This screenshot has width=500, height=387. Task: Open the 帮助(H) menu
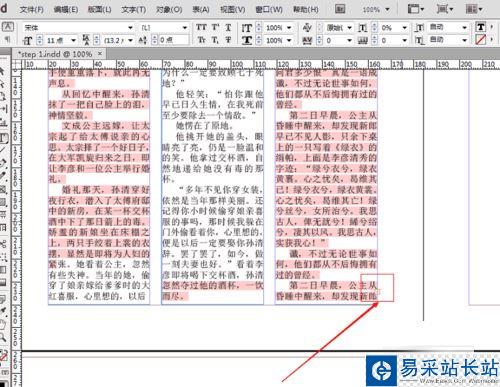tap(306, 9)
